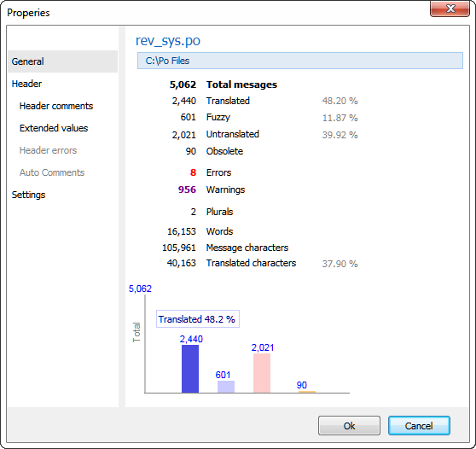Click the purple Warnings count 956
Screen dimensions: 476x449
(x=187, y=190)
